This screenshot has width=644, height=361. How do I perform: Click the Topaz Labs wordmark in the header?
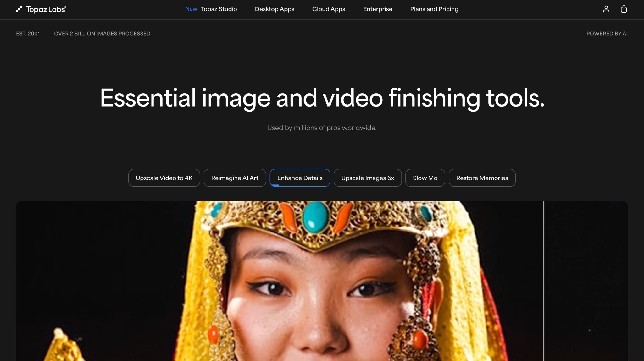point(46,9)
